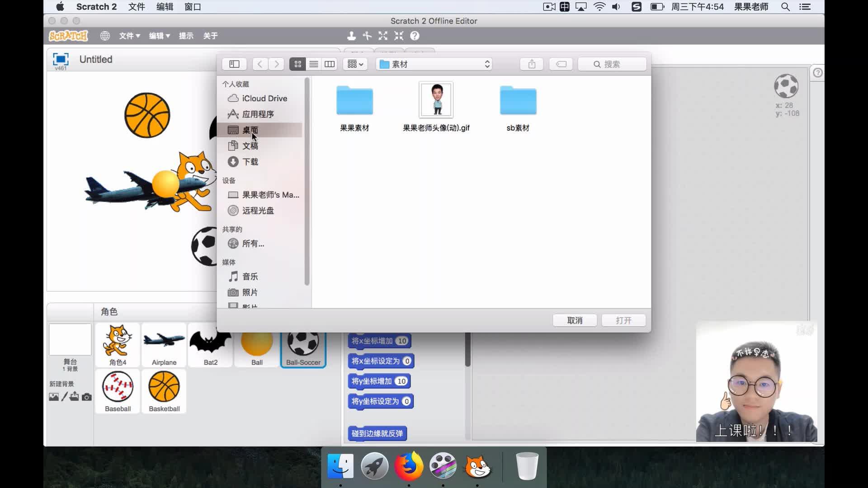Open Scratch 文件 dropdown menu
Screen dimensions: 868x488
pyautogui.click(x=129, y=36)
